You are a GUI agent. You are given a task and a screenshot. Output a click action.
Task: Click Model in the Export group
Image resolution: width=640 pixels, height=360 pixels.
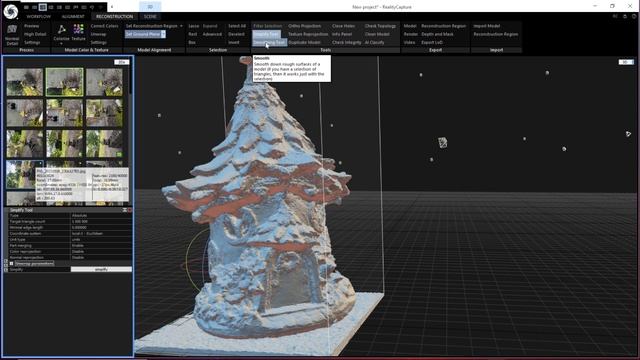[x=410, y=26]
